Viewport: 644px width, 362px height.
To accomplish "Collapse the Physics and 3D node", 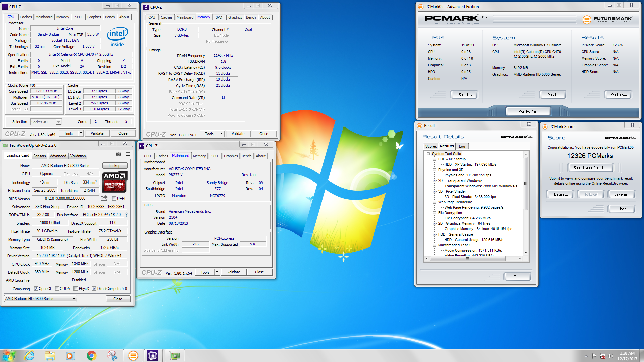I will point(435,170).
